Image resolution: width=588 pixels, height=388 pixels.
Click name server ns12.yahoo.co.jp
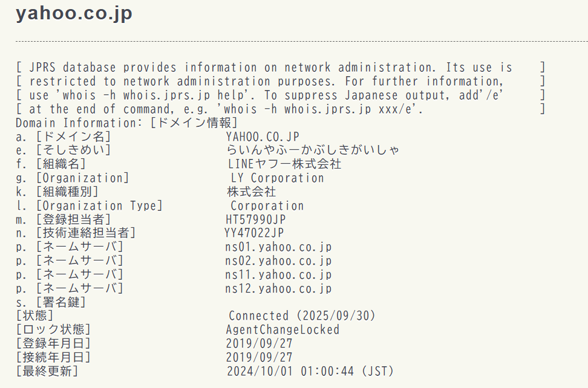tap(278, 289)
